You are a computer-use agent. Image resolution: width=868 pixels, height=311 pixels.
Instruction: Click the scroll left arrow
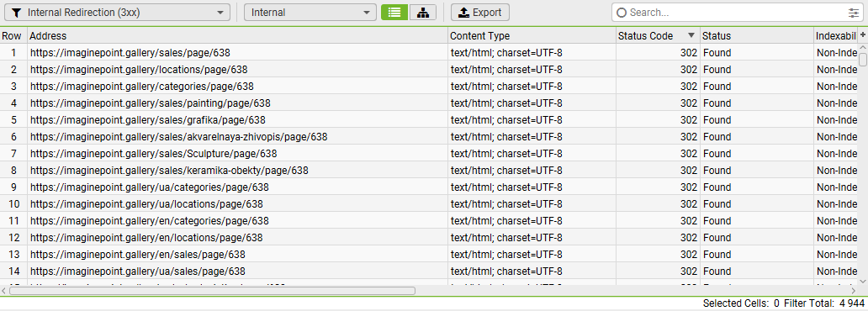click(4, 291)
